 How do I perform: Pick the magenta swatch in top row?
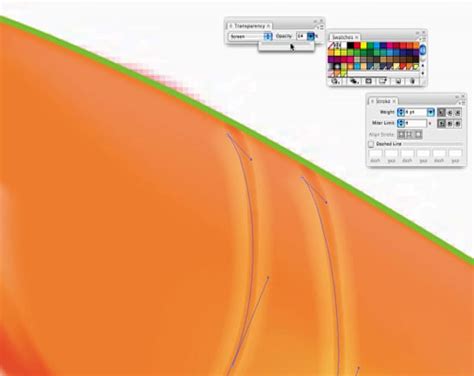tap(390, 45)
